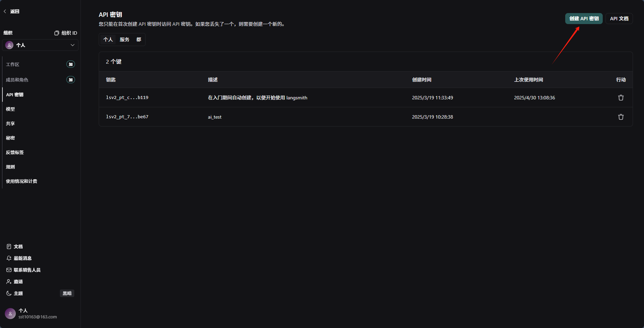This screenshot has height=328, width=644.
Task: Open 联系销售人员 contact option
Action: coord(27,270)
